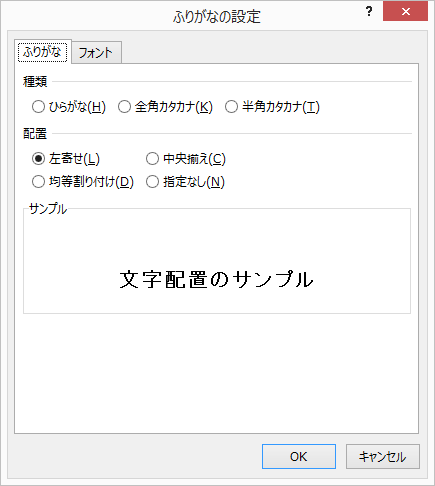Click the 種類 group heading

(35, 82)
